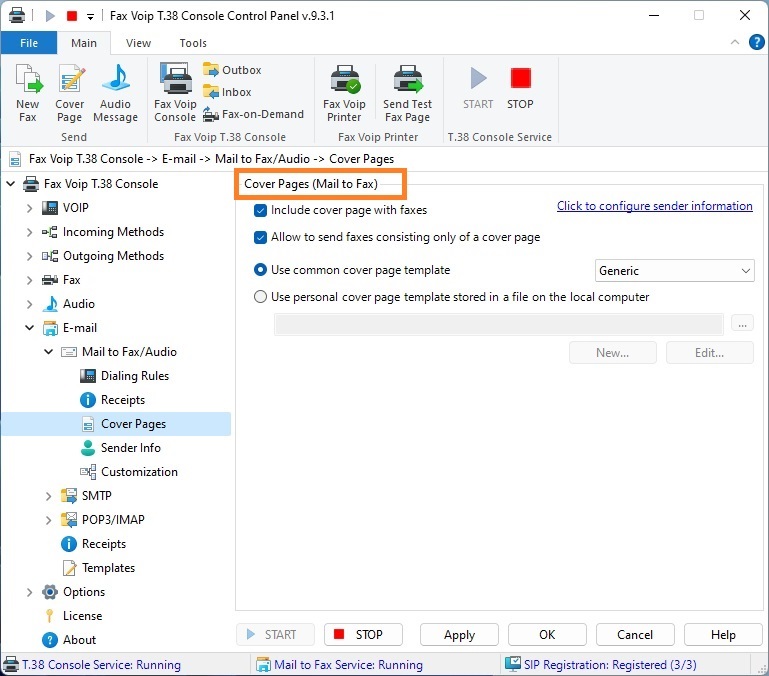The image size is (769, 676).
Task: Collapse the ribbon with the caret
Action: point(735,42)
